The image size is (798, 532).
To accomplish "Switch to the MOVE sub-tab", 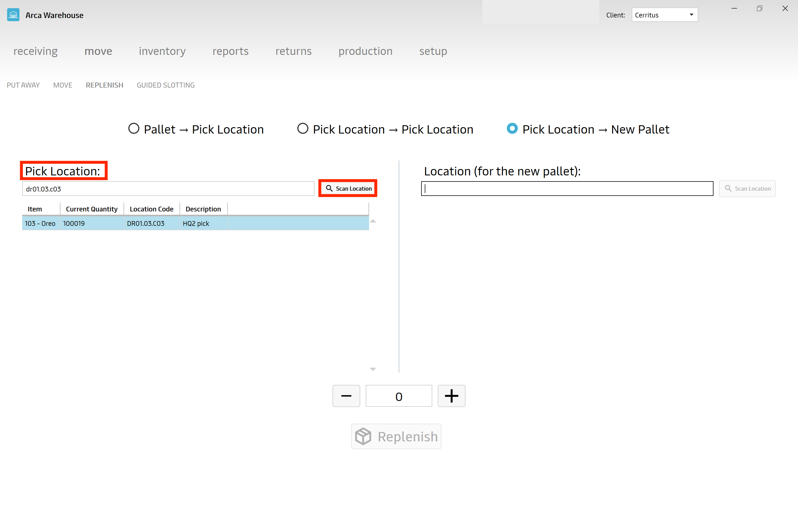I will coord(63,85).
